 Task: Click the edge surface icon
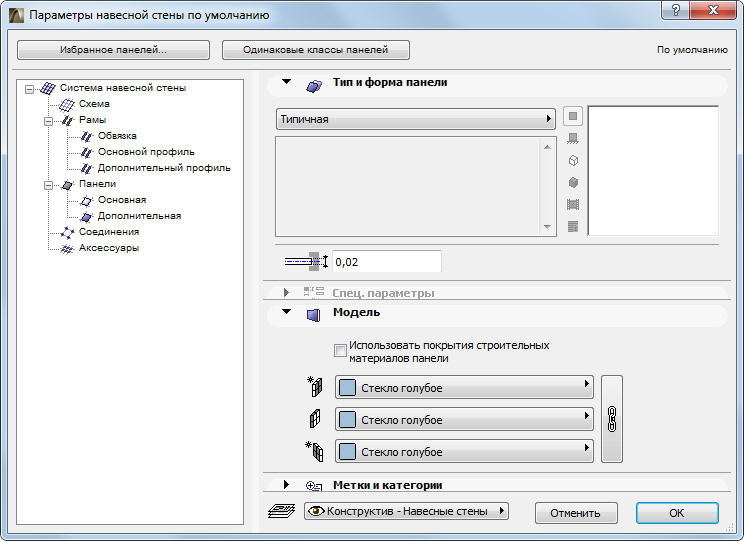[315, 419]
